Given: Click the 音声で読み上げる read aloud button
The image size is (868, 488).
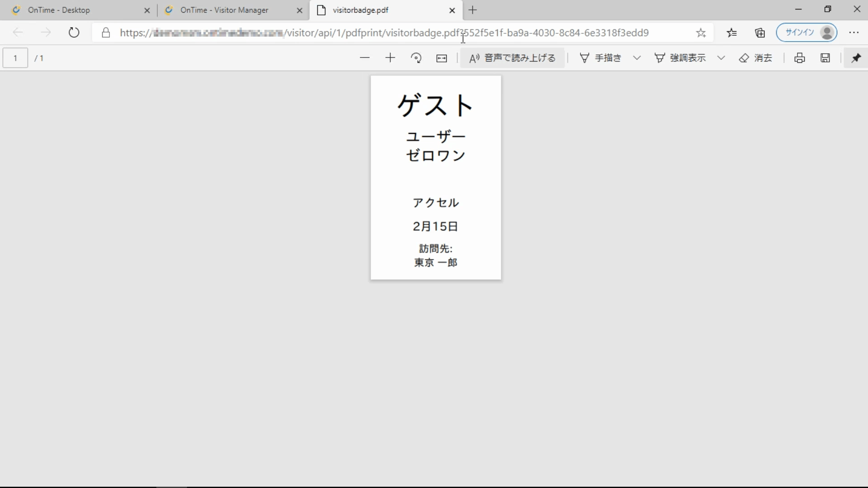Looking at the screenshot, I should point(512,58).
